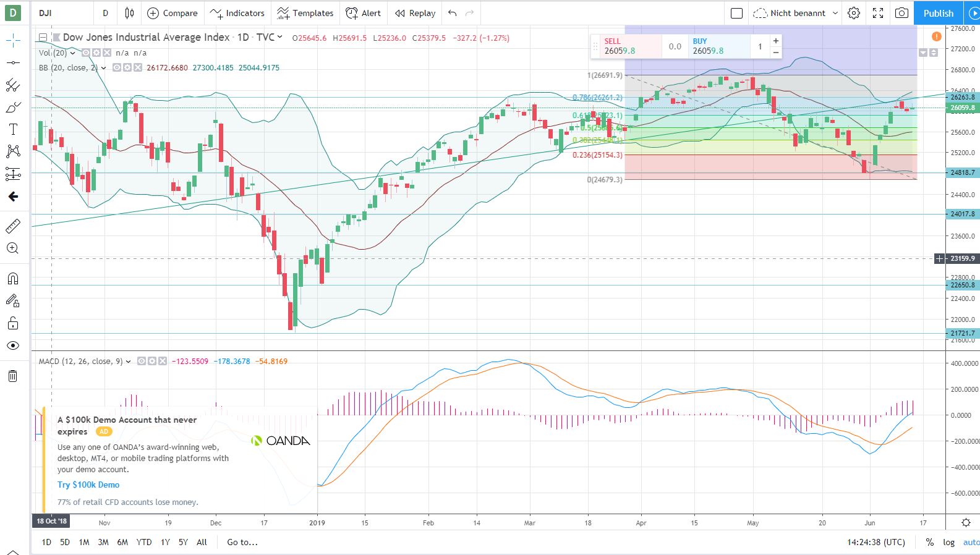Open the pitchfork and Fibonacci tools
980x555 pixels.
(x=13, y=85)
